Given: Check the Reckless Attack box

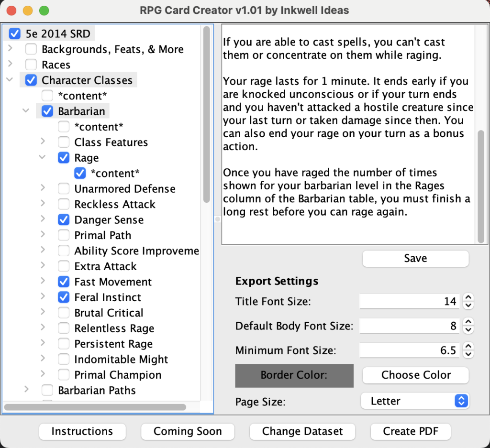Looking at the screenshot, I should pyautogui.click(x=64, y=204).
